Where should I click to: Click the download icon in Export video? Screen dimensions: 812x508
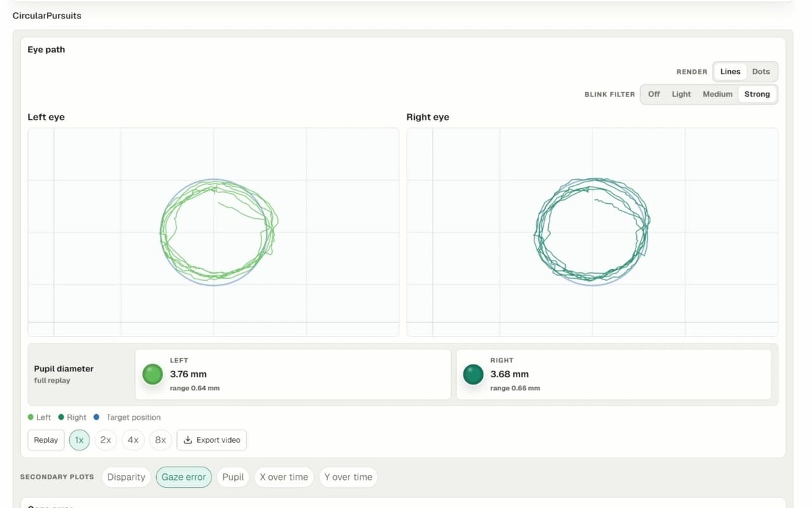[x=188, y=440]
